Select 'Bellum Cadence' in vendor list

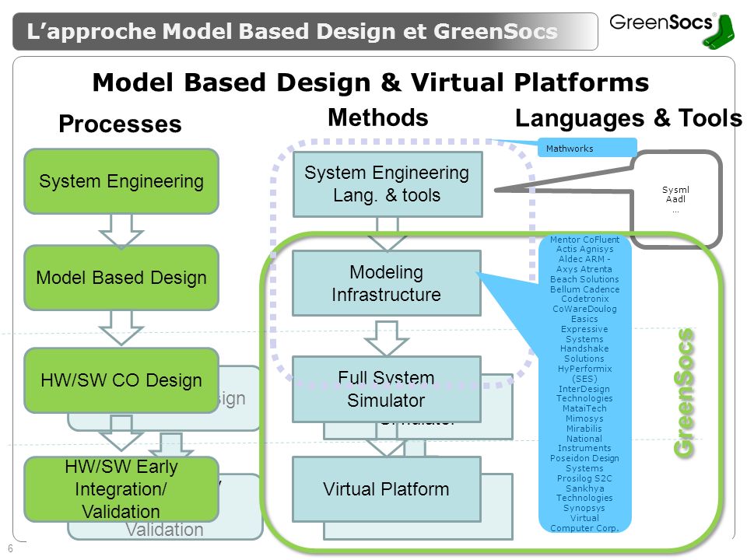[x=584, y=289]
